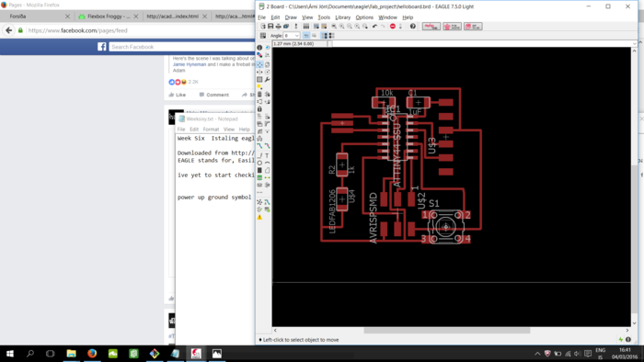The width and height of the screenshot is (644, 362).
Task: Select the Show (eye) tool in EAGLE
Action: click(x=268, y=48)
